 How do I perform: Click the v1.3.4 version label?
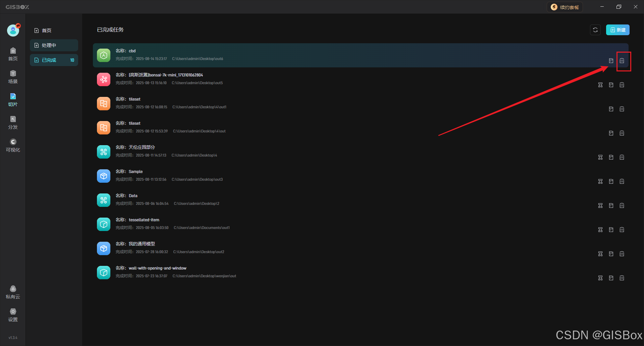(13, 338)
